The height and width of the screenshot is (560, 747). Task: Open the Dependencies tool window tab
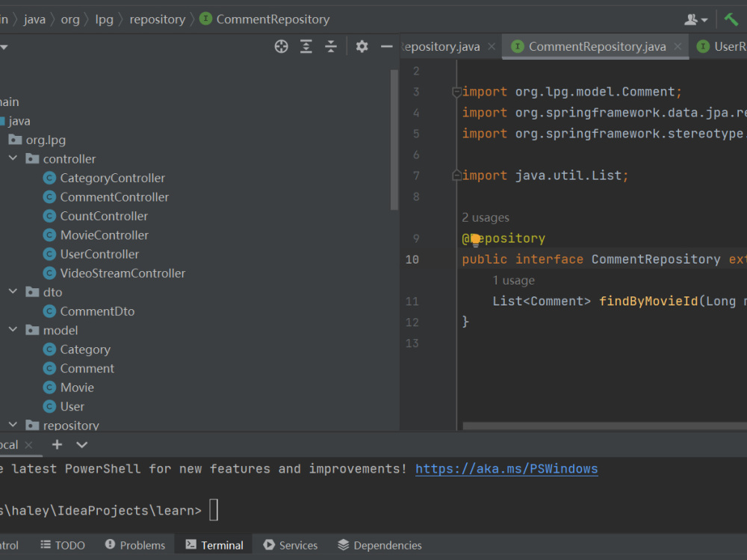coord(379,545)
